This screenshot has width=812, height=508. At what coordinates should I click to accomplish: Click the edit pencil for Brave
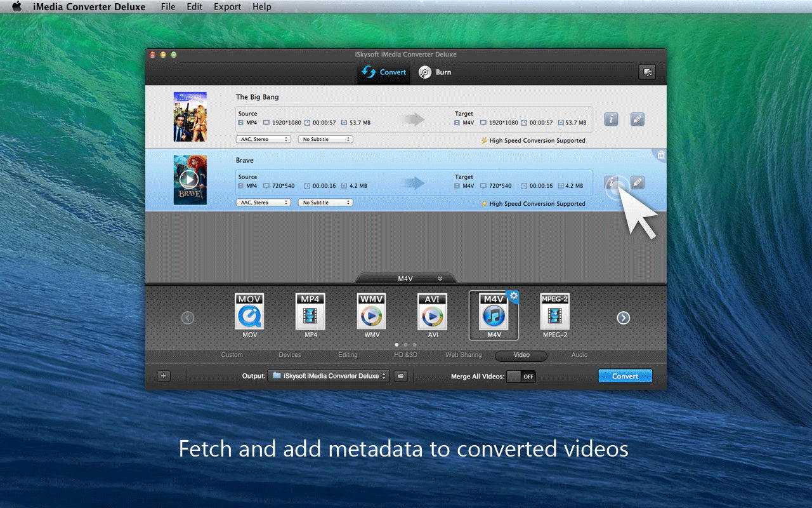coord(638,183)
